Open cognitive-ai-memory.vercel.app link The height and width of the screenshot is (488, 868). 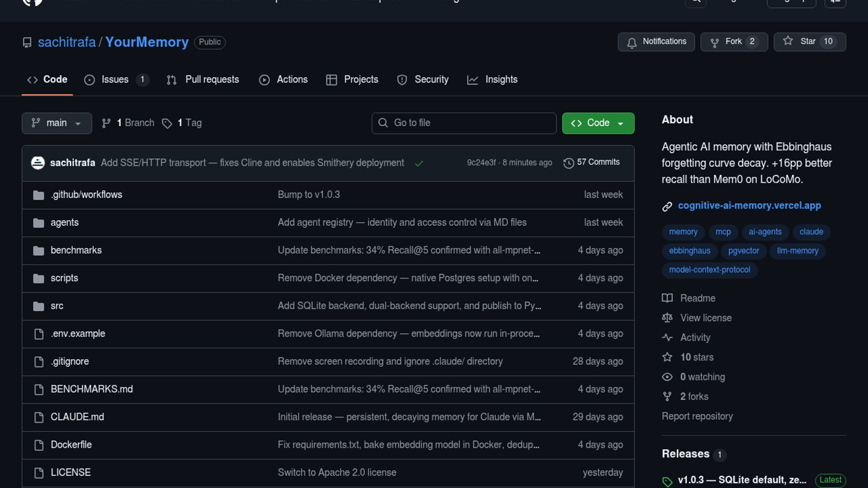tap(749, 206)
